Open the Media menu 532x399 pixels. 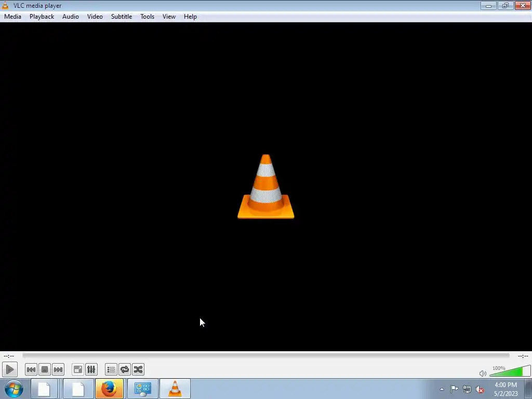click(x=12, y=17)
